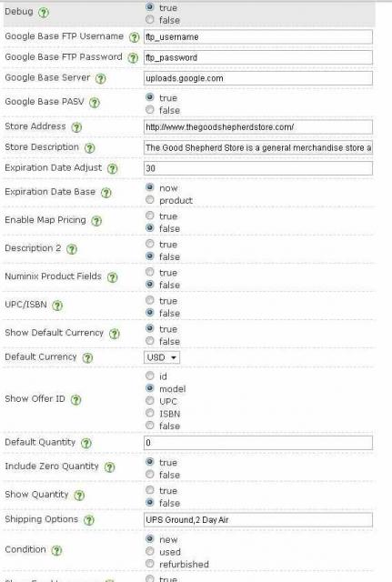Click help icon beside Debug
Screen dimensions: 392x582
pos(44,13)
